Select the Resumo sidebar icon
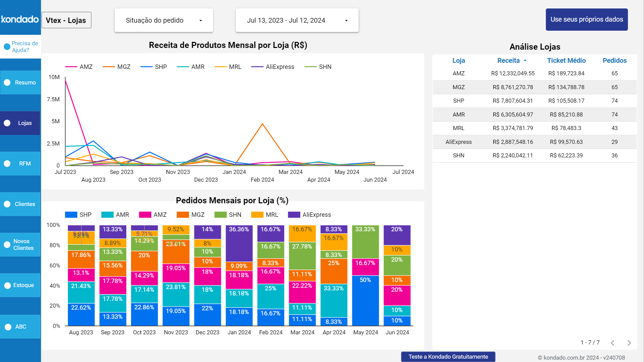644x362 pixels. coord(7,82)
